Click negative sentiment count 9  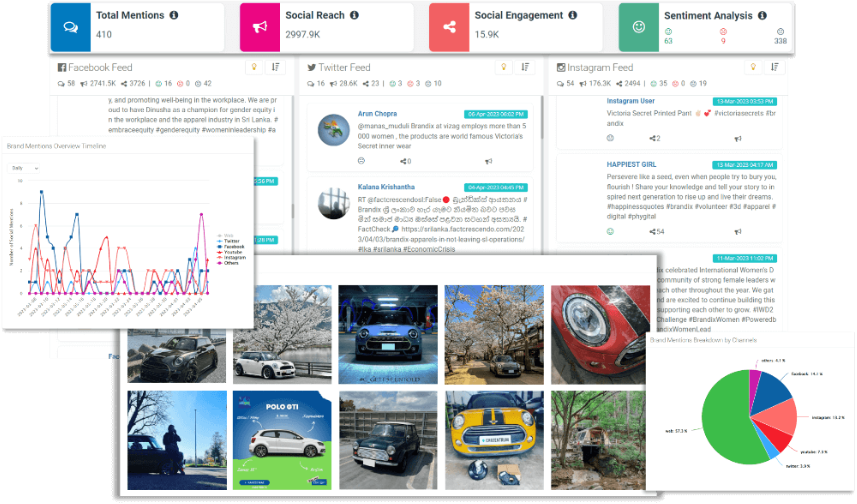tap(723, 41)
